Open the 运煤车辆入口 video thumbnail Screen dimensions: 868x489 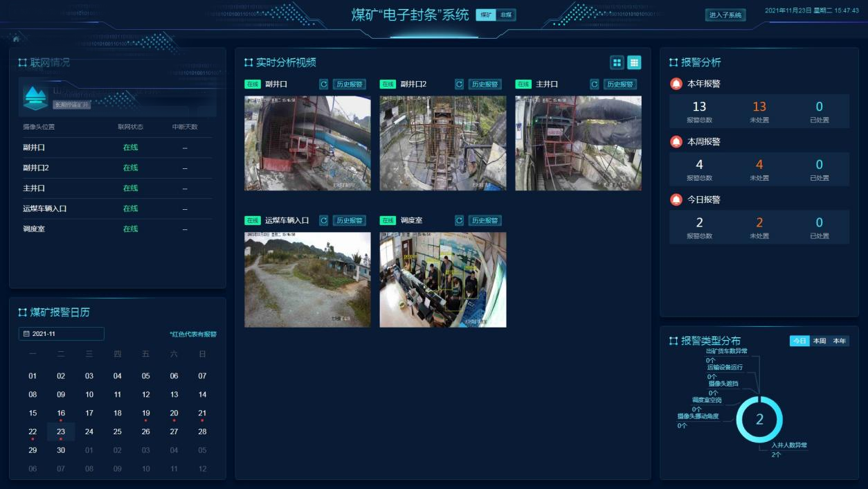[x=307, y=279]
